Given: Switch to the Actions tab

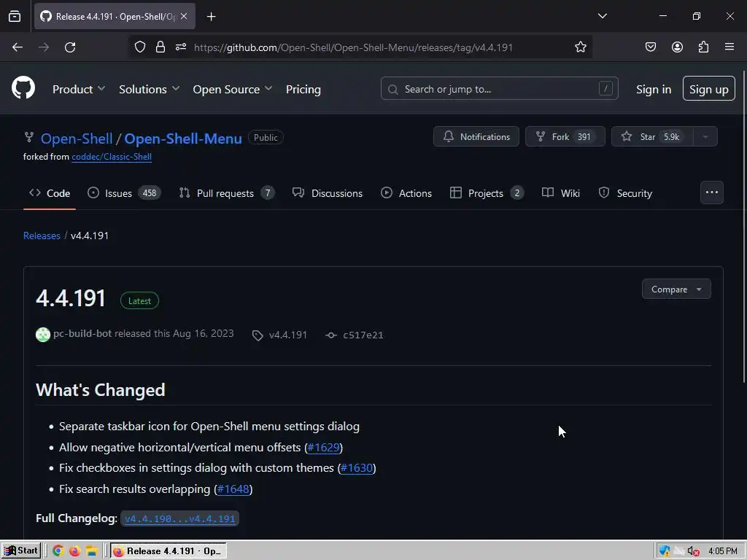Looking at the screenshot, I should [x=406, y=193].
